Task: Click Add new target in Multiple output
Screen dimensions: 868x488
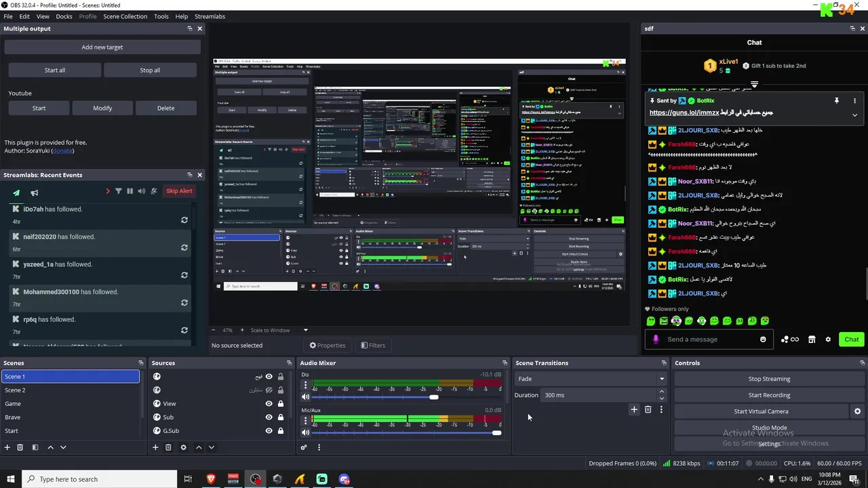Action: click(102, 47)
